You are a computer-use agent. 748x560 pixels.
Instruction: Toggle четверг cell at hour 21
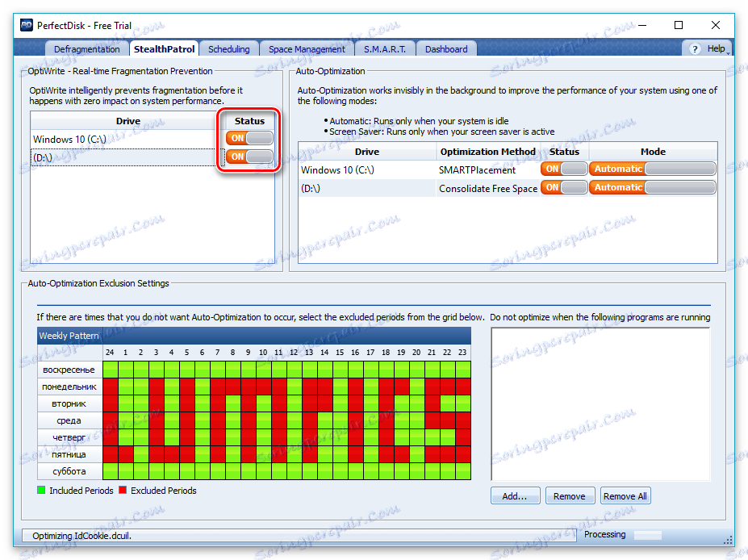click(x=433, y=437)
